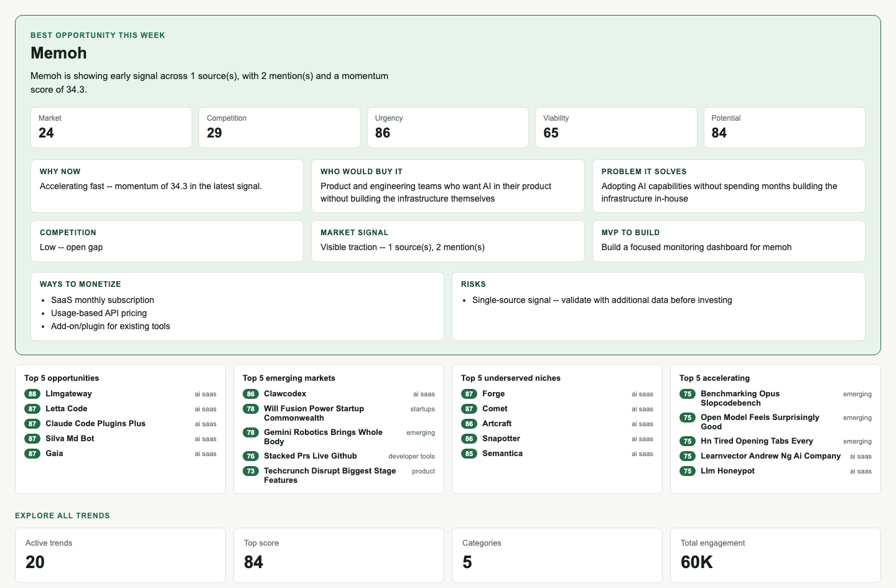Click the Top 5 underserved niches heading
This screenshot has height=588, width=896.
[x=511, y=378]
